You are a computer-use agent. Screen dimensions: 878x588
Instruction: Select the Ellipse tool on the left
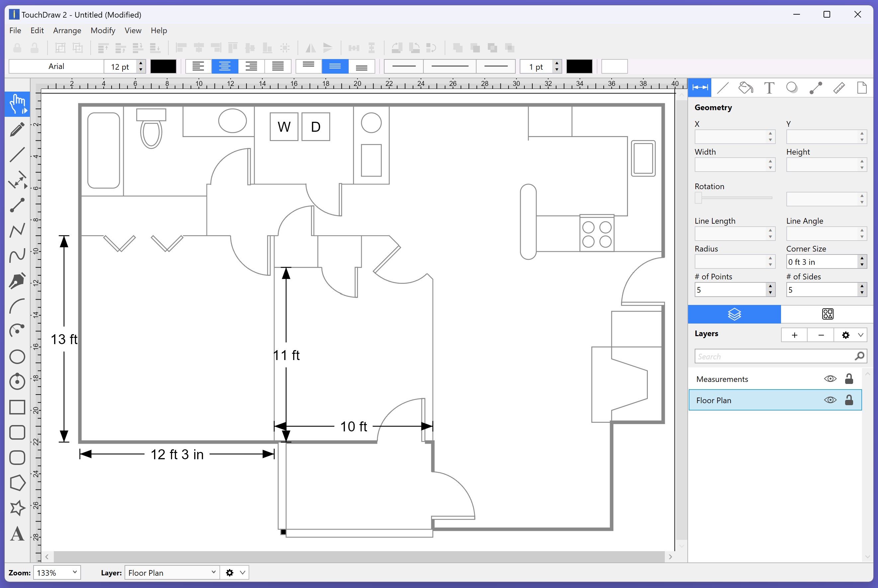(x=17, y=356)
